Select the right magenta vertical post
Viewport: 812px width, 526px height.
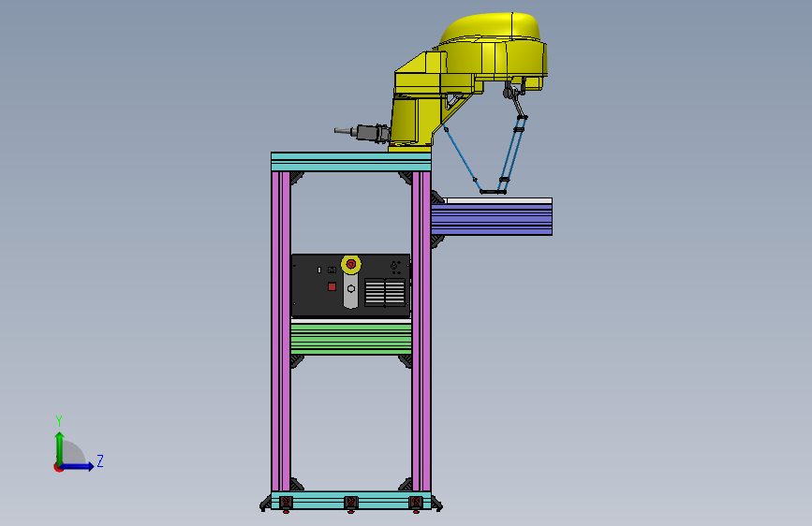(x=421, y=331)
